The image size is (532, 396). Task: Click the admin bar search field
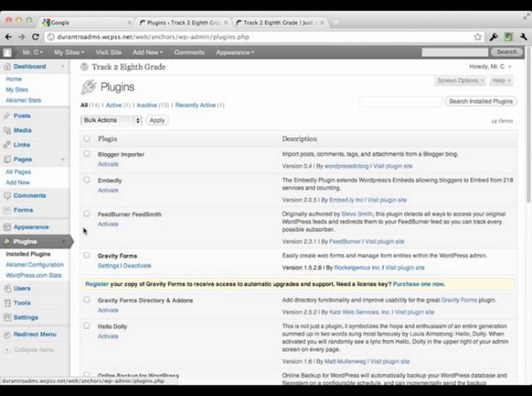coord(455,52)
